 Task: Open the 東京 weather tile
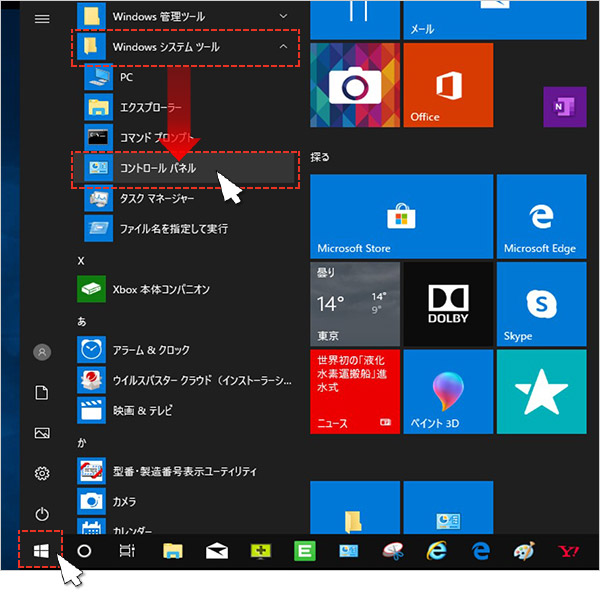355,304
